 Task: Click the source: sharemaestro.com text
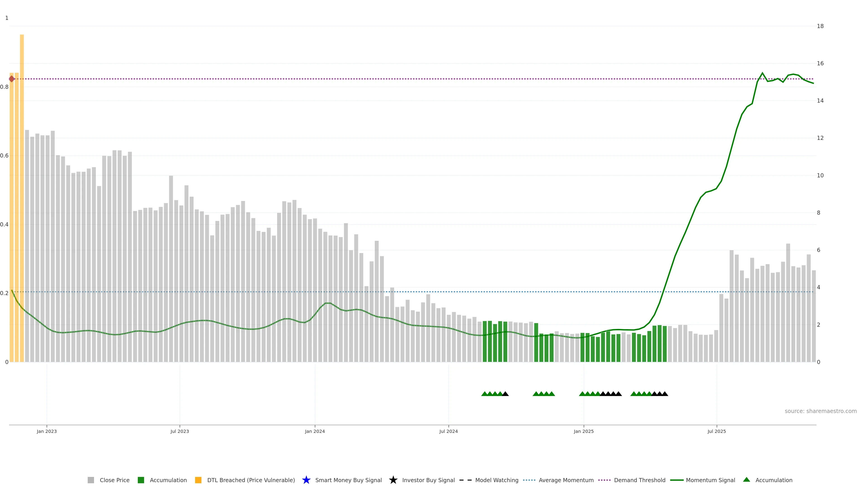click(821, 411)
